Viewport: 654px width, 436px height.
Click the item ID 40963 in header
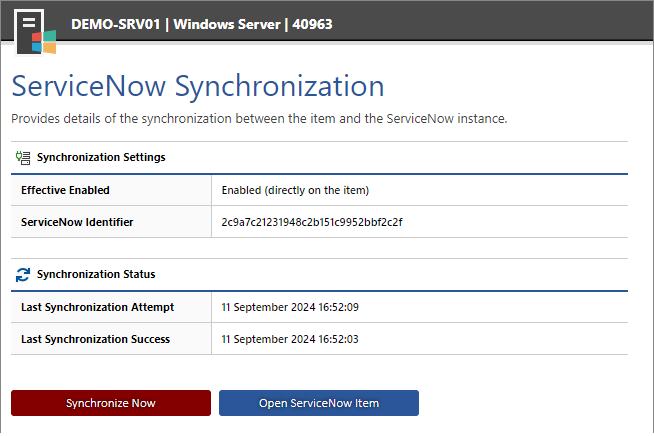(312, 24)
